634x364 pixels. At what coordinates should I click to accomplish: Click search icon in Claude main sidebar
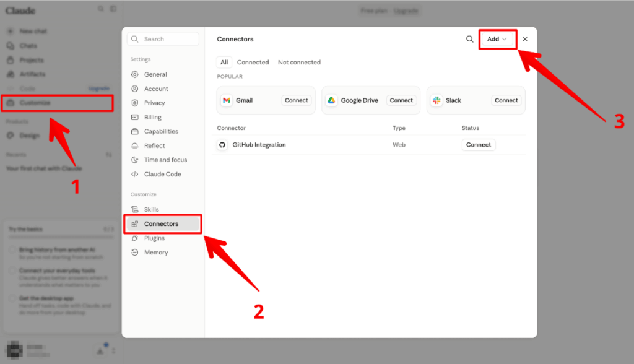101,9
